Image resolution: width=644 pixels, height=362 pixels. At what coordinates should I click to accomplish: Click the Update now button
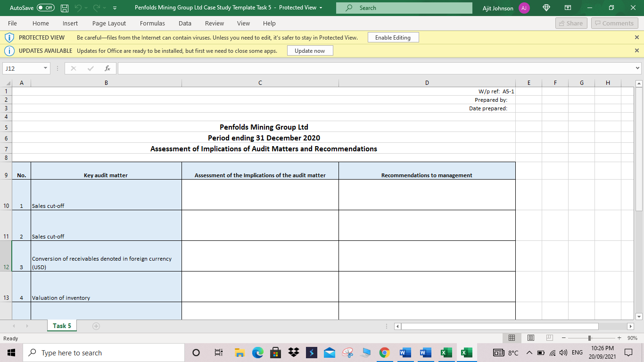[x=310, y=50]
